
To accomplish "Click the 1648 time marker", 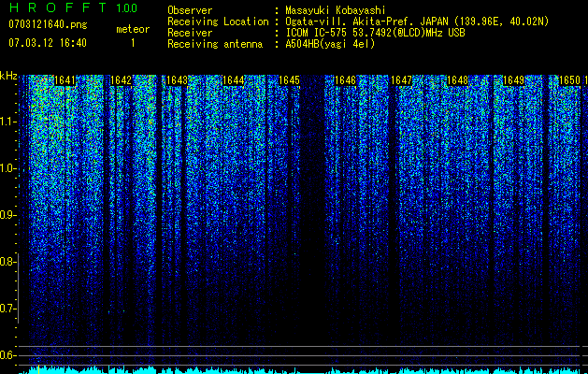I will pos(457,80).
